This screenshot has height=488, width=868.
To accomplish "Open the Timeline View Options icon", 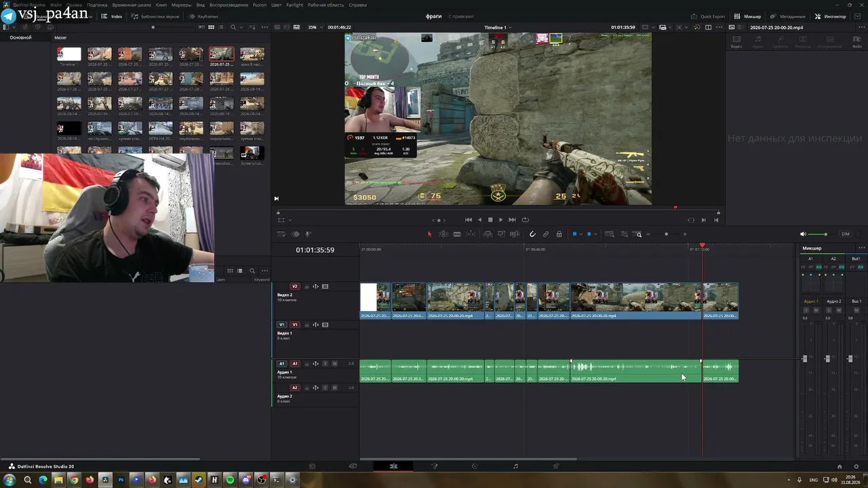I will (x=281, y=234).
